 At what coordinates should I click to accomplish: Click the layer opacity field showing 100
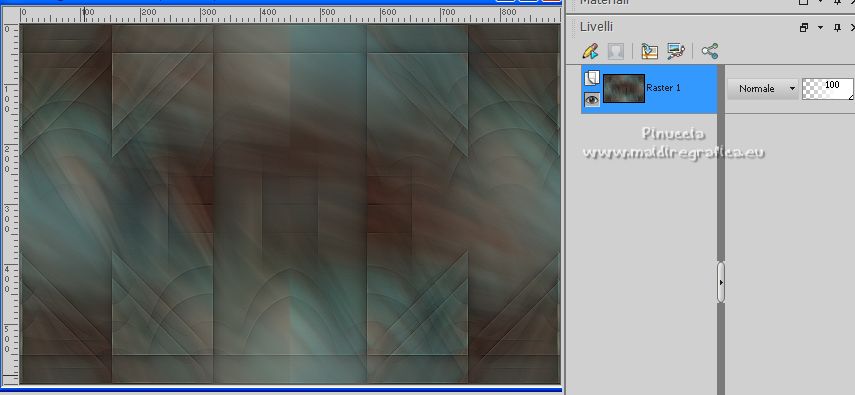(x=828, y=88)
